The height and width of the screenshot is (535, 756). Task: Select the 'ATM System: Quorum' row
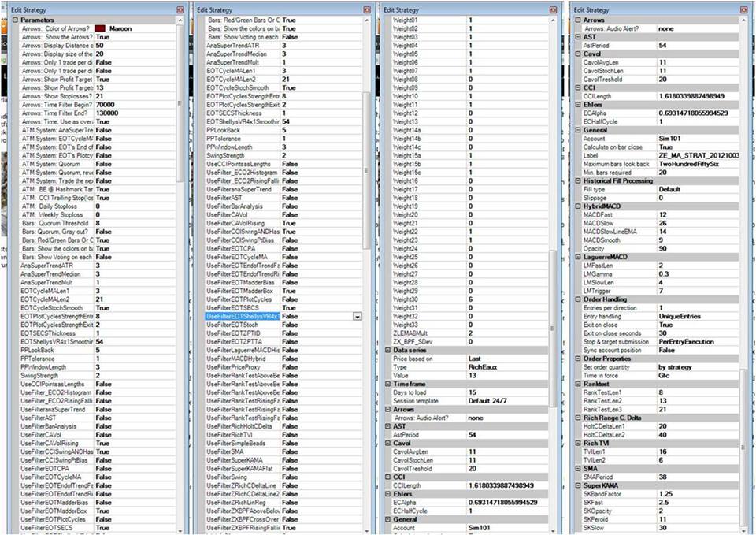point(98,164)
